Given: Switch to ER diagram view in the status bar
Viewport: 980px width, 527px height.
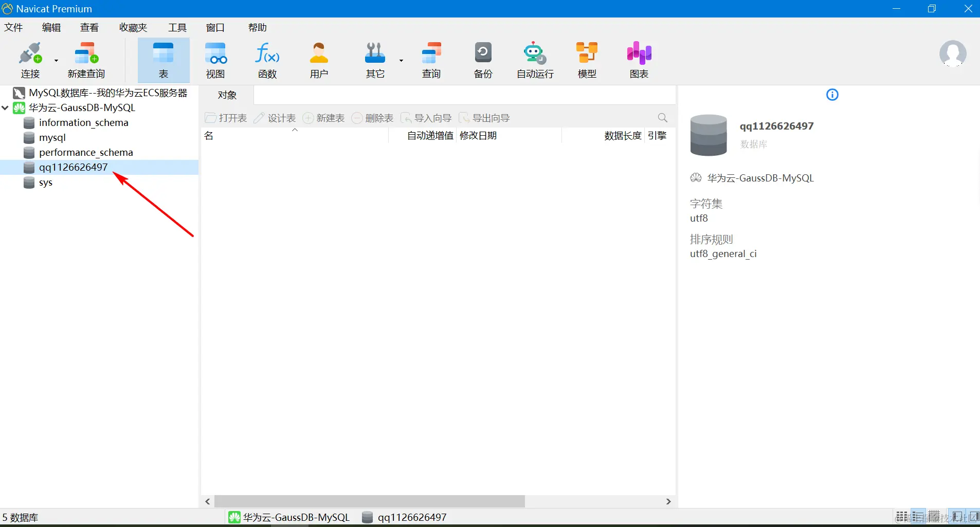Looking at the screenshot, I should pyautogui.click(x=934, y=516).
